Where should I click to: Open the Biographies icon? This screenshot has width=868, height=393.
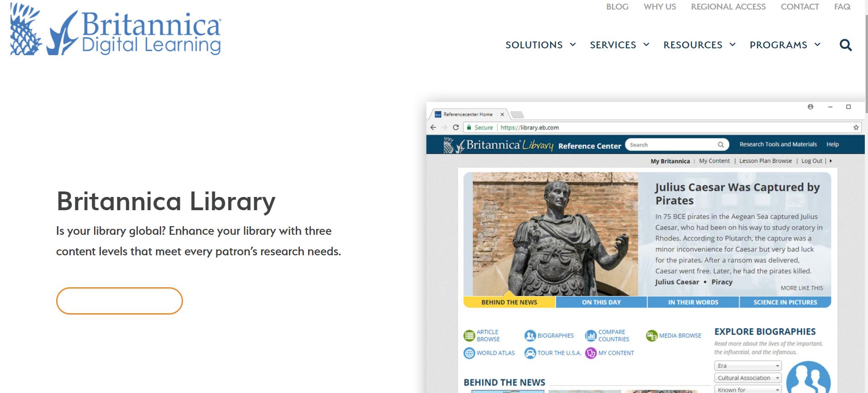pyautogui.click(x=530, y=336)
